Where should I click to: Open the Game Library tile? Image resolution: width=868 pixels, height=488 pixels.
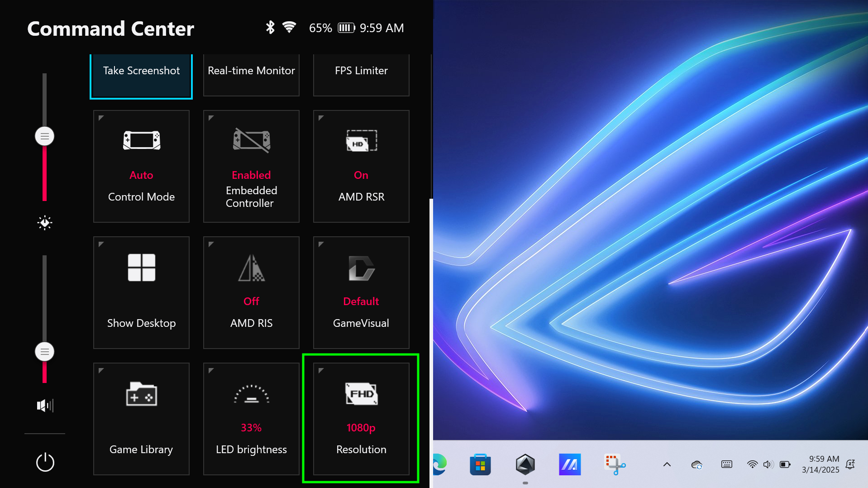click(141, 419)
